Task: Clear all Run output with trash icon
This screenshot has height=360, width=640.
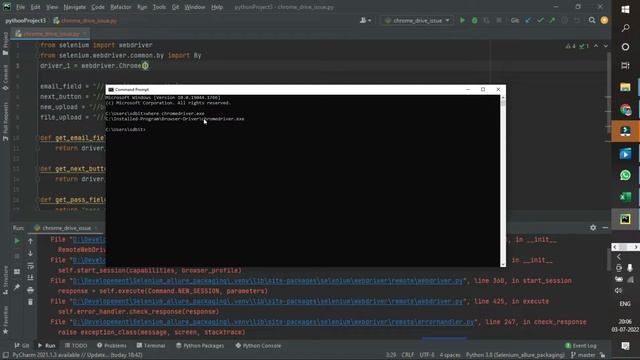Action: 30,302
